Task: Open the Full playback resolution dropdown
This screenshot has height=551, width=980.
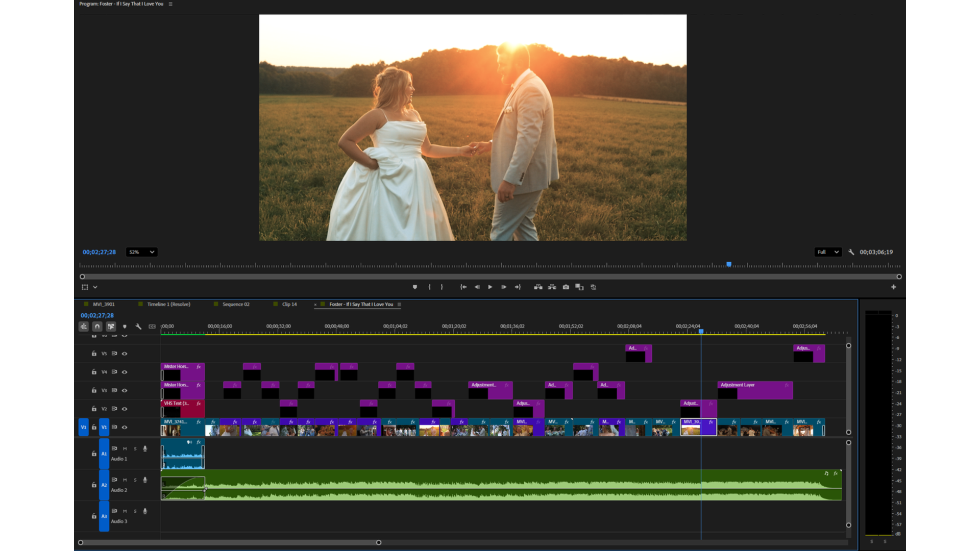Action: (827, 252)
